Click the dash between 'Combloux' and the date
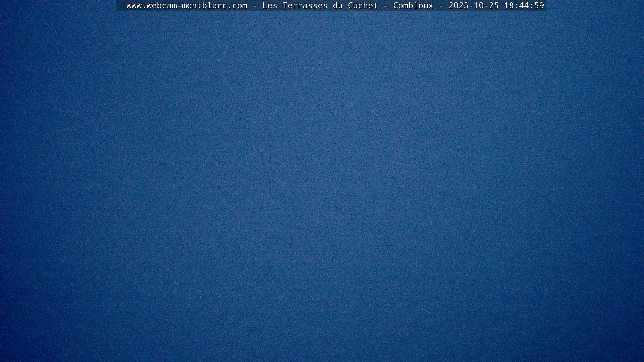This screenshot has width=644, height=362. (441, 6)
